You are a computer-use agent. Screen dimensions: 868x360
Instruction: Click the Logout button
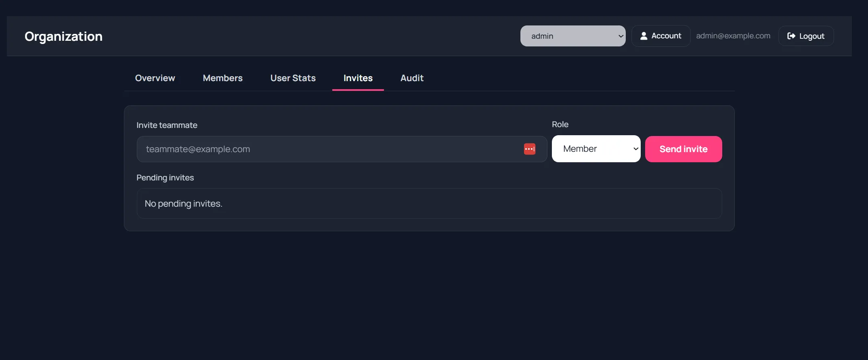click(806, 36)
